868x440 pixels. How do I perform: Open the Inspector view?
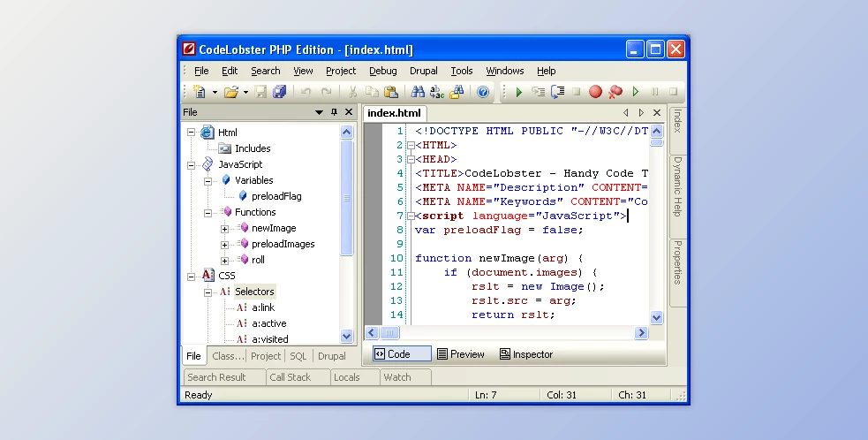(526, 354)
